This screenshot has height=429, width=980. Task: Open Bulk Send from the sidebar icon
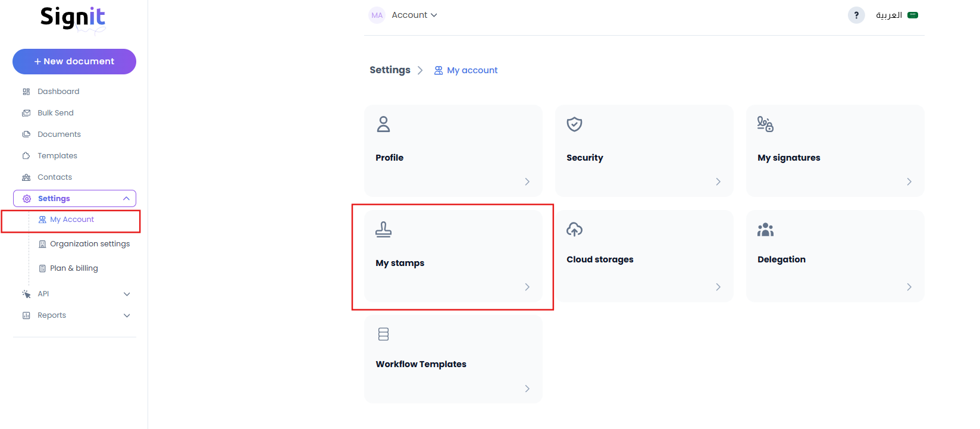pos(26,112)
